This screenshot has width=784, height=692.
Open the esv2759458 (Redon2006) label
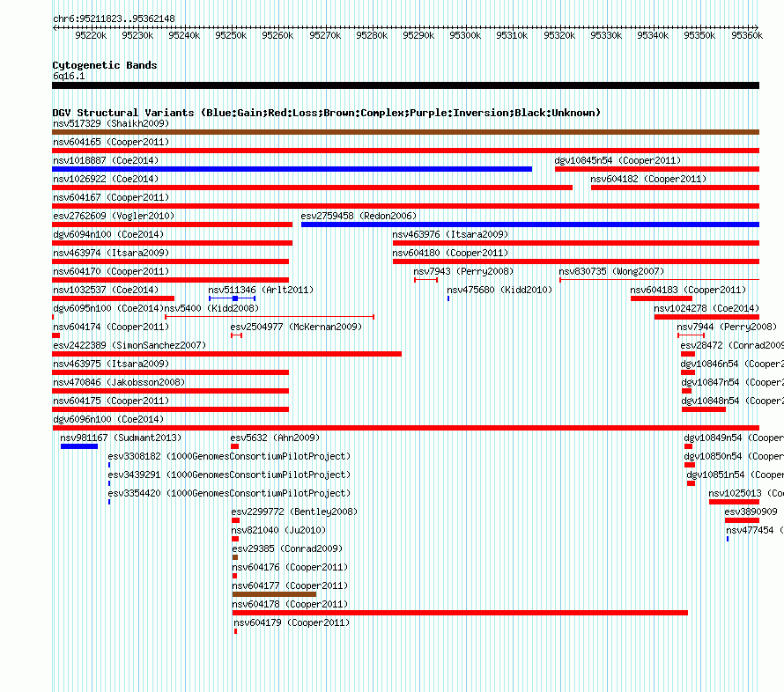(x=359, y=216)
